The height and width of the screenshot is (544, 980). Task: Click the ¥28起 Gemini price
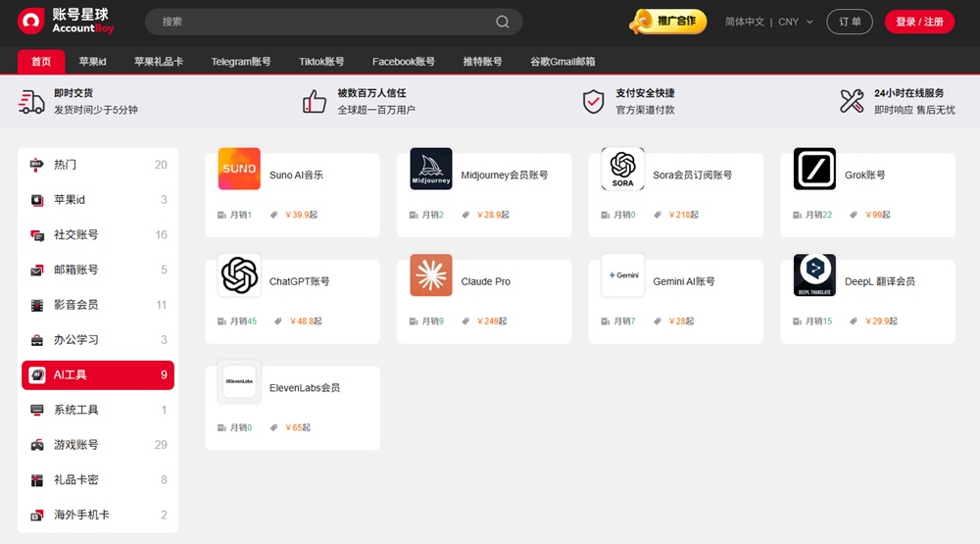click(x=681, y=321)
